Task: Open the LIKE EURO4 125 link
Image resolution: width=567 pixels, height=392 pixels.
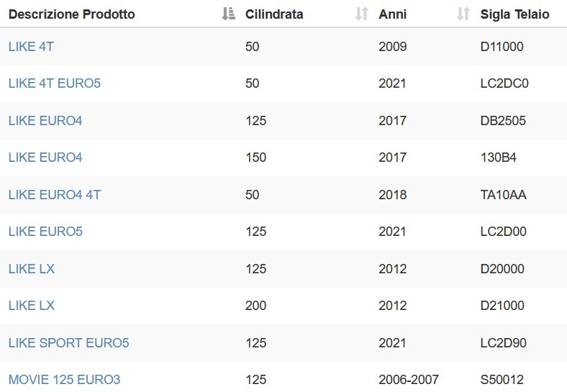Action: click(45, 120)
